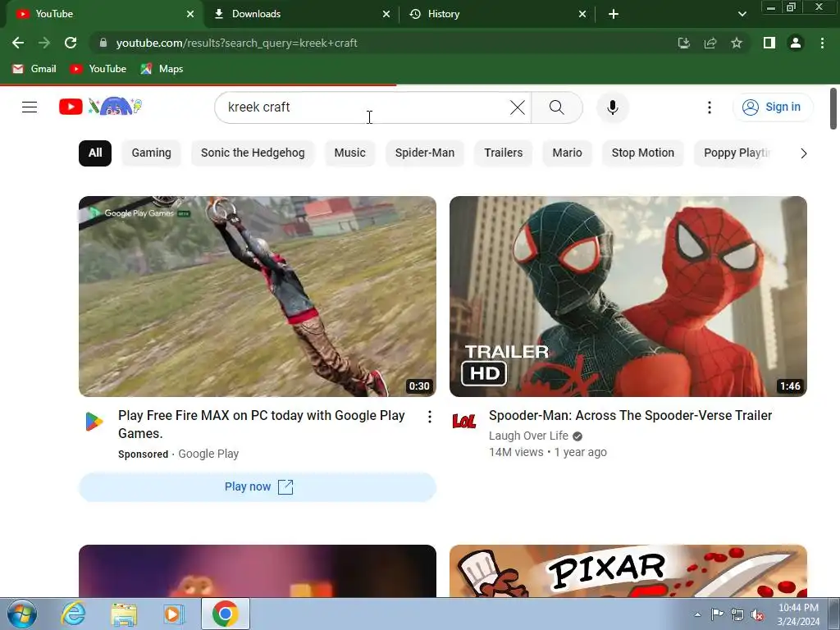840x630 pixels.
Task: Share this page icon in address bar
Action: pos(710,43)
